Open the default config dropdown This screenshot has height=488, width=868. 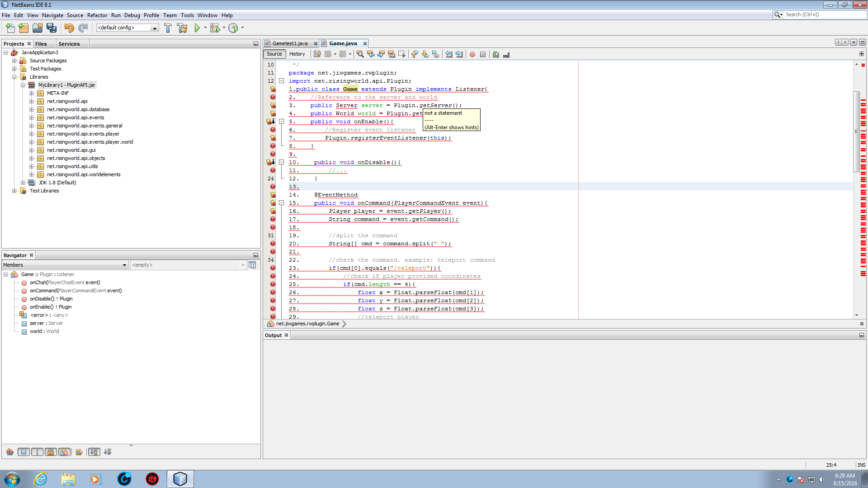point(155,28)
